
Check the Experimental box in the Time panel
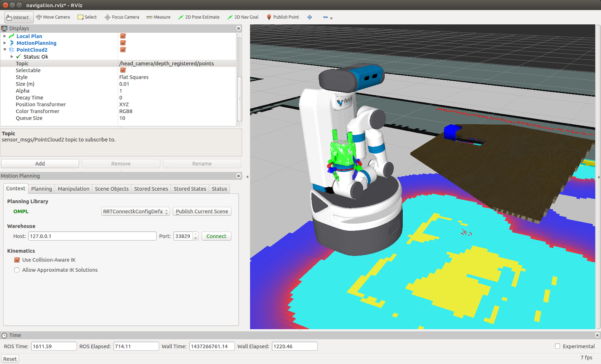point(557,346)
